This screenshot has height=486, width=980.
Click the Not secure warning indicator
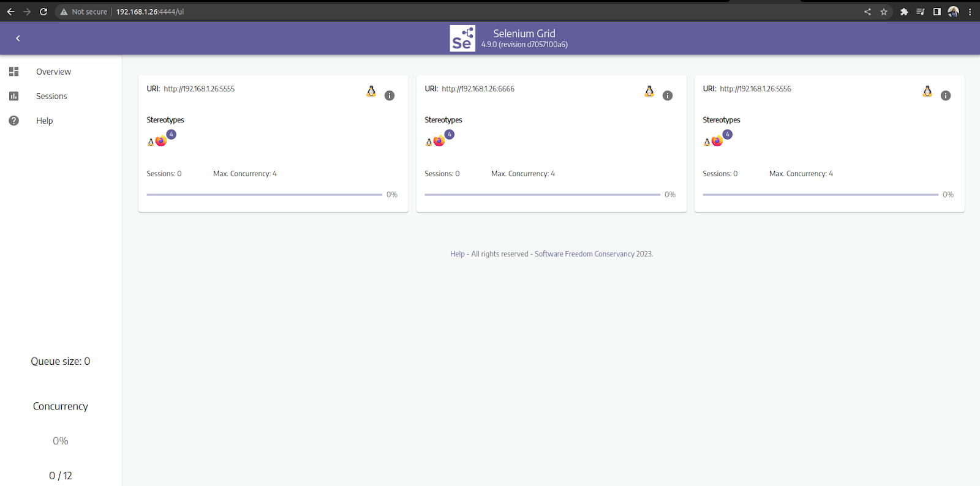84,12
